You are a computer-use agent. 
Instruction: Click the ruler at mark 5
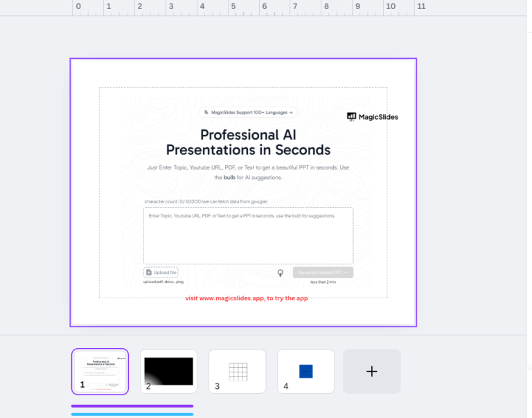[233, 6]
